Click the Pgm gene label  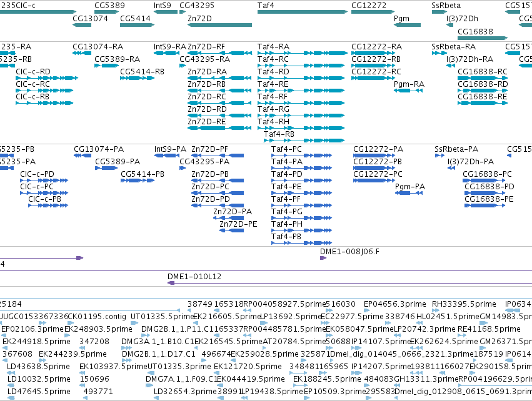pos(401,18)
